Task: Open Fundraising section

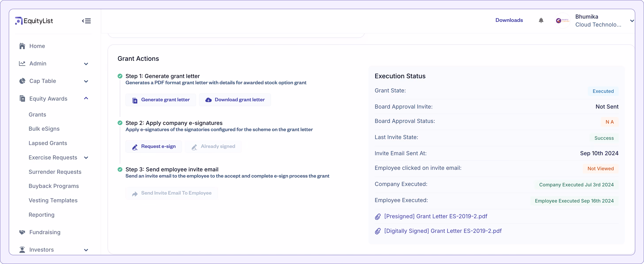Action: coord(45,232)
